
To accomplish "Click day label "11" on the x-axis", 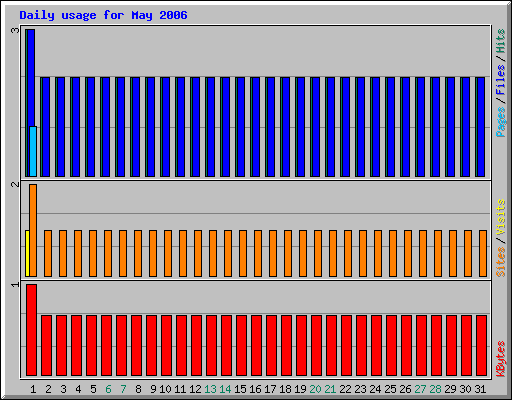I will (x=180, y=389).
